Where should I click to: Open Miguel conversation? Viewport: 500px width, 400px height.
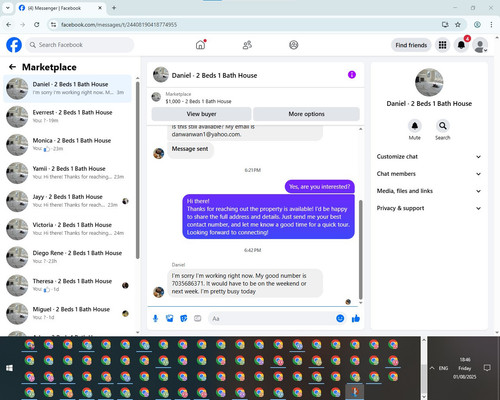67,313
